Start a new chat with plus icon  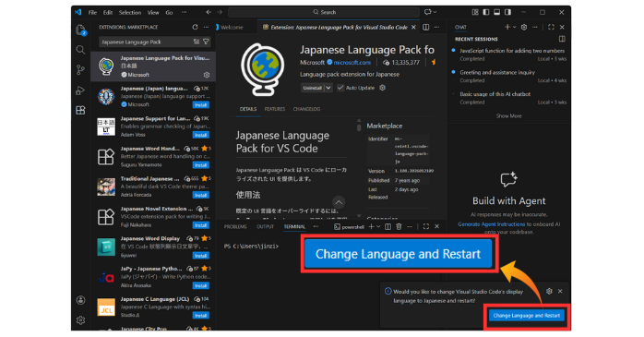tap(507, 27)
